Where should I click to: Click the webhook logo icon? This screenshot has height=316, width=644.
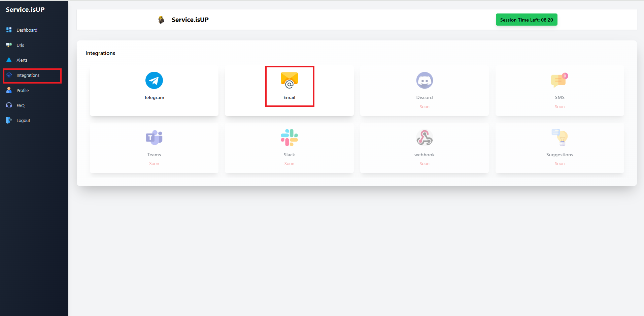[x=425, y=137]
